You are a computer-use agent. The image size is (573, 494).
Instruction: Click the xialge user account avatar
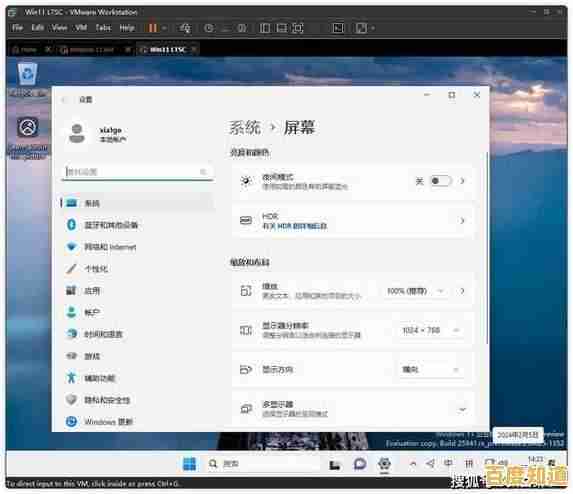tap(77, 134)
